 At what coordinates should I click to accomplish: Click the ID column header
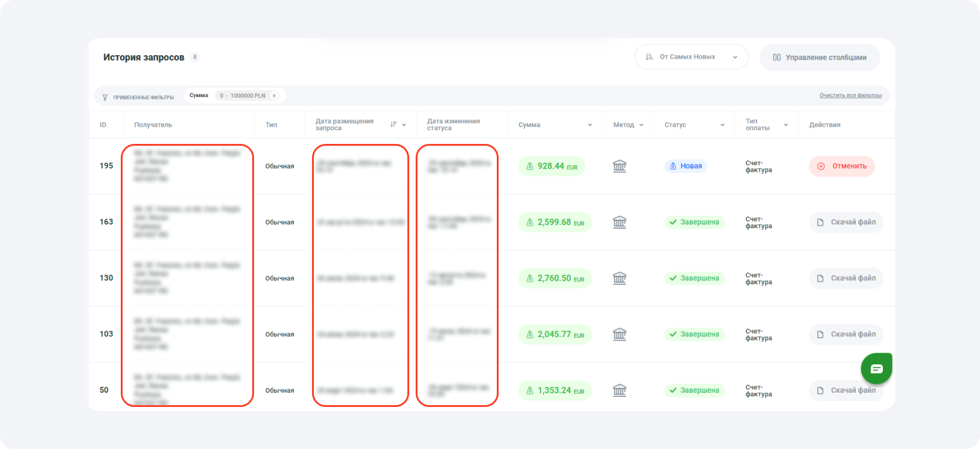coord(103,125)
